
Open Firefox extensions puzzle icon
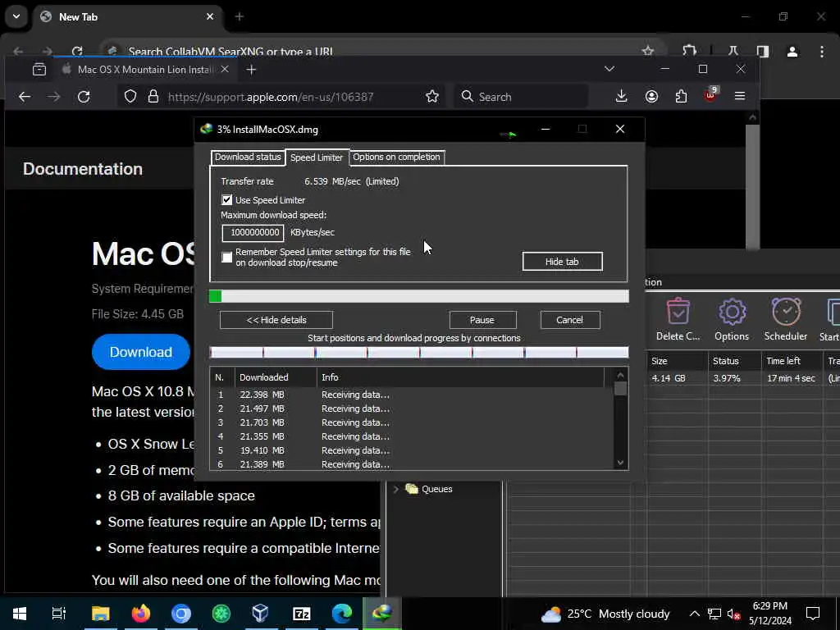681,97
